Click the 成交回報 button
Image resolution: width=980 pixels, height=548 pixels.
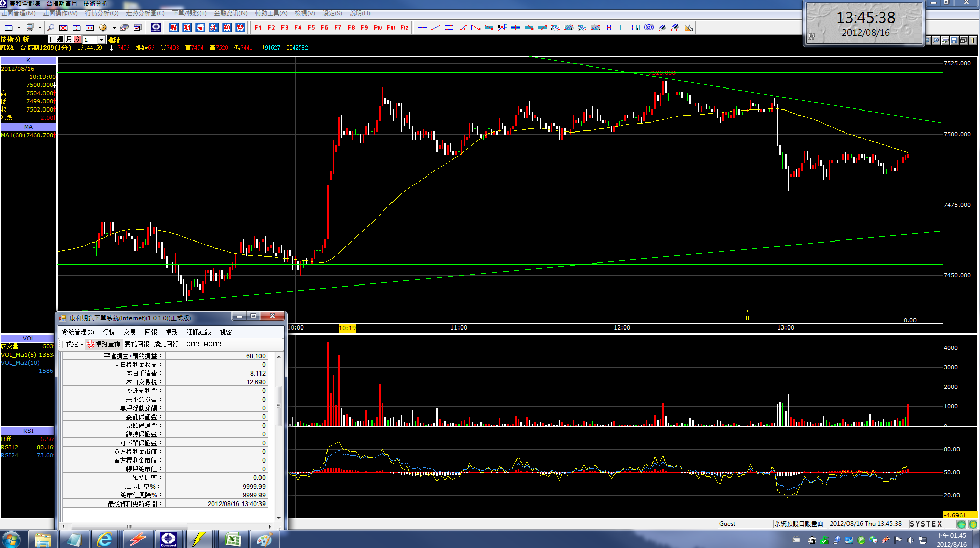[166, 344]
